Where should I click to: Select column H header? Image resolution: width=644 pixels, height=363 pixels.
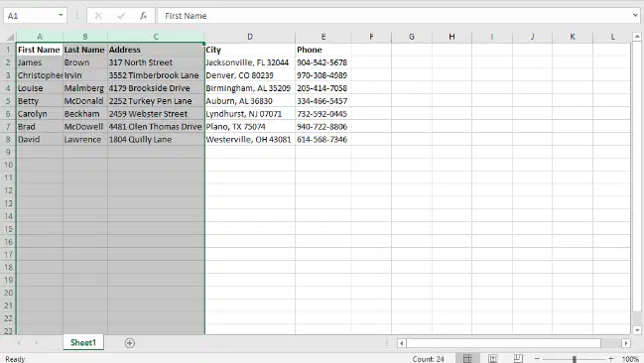(x=451, y=37)
